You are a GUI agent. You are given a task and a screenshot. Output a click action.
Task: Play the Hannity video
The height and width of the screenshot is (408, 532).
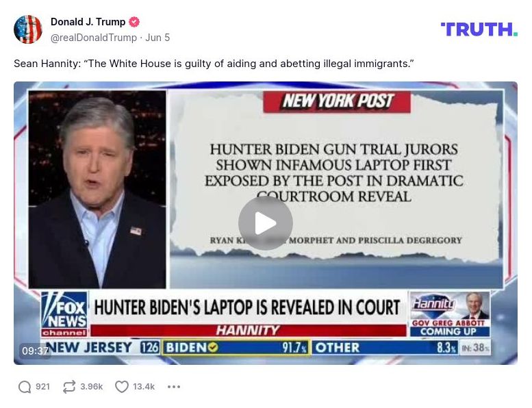tap(266, 222)
